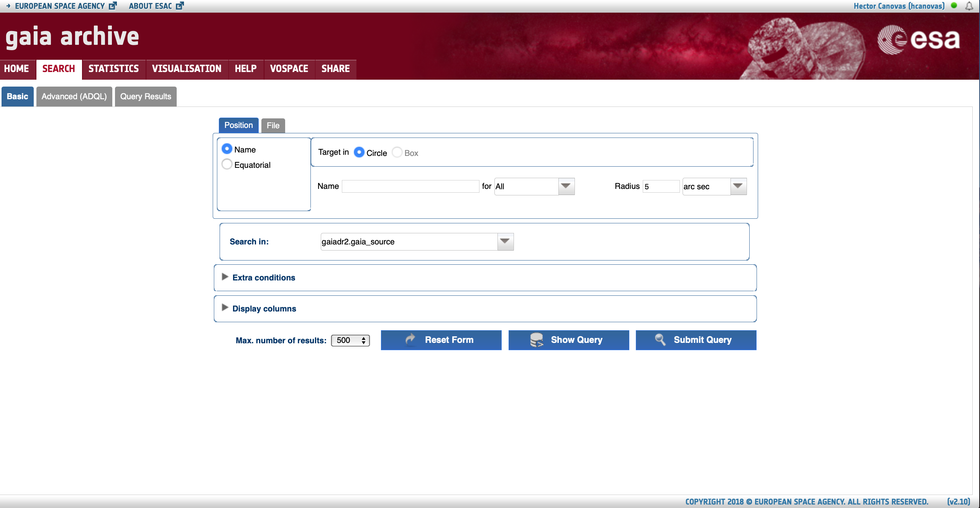Select the File tab
This screenshot has width=980, height=508.
coord(273,126)
